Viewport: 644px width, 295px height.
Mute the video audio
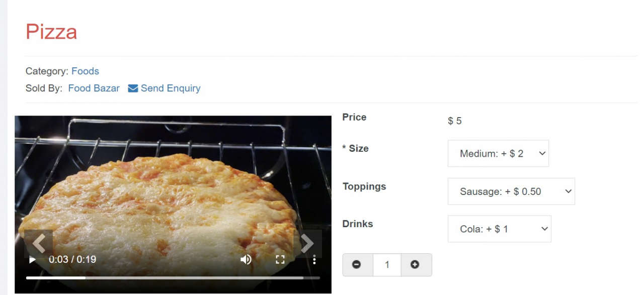246,259
